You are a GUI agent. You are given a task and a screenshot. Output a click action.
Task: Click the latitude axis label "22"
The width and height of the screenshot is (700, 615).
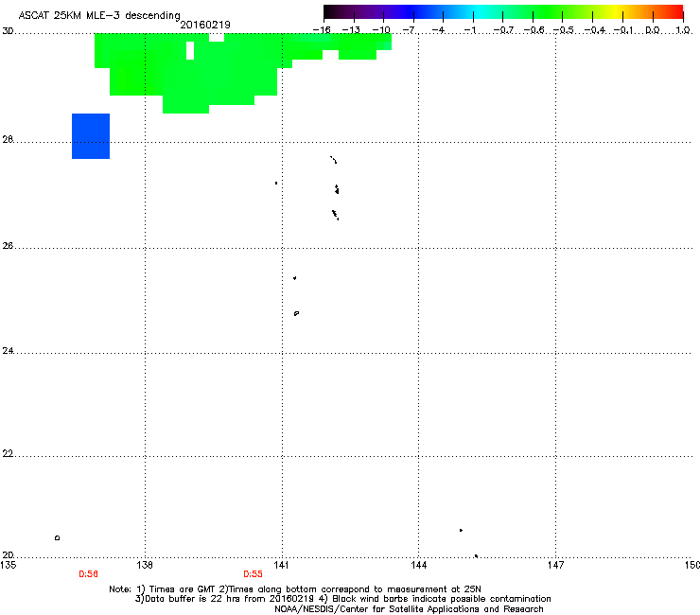[x=8, y=454]
